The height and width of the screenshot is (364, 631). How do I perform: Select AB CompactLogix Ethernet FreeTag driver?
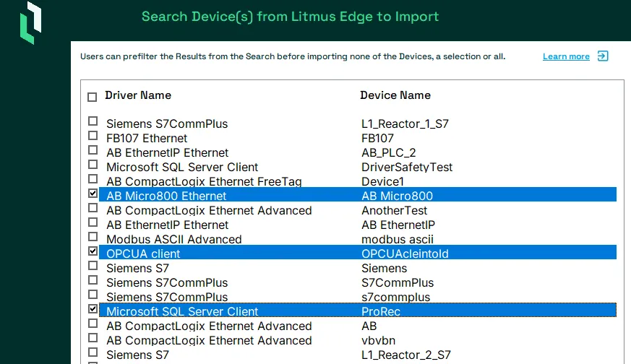204,182
